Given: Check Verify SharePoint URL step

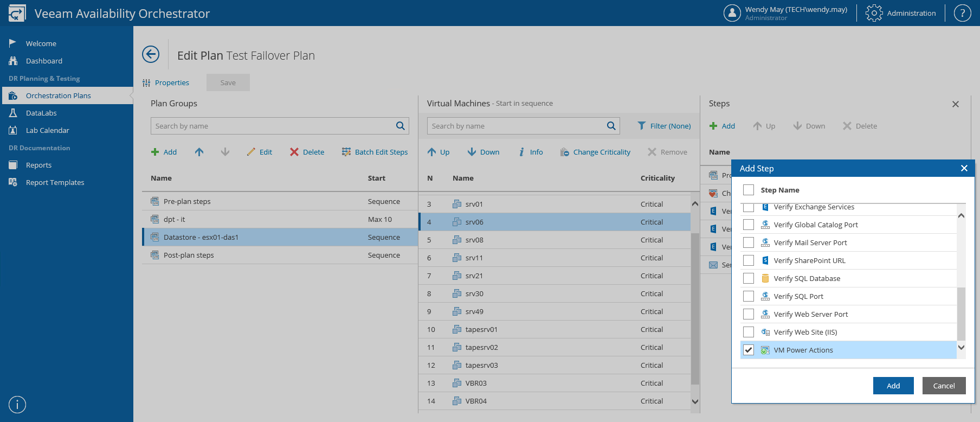Looking at the screenshot, I should click(749, 260).
